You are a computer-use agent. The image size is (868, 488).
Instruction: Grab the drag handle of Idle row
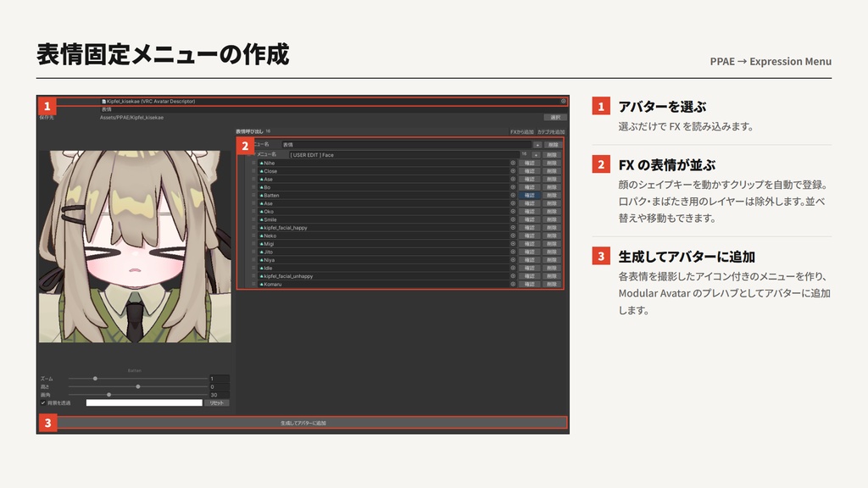253,268
